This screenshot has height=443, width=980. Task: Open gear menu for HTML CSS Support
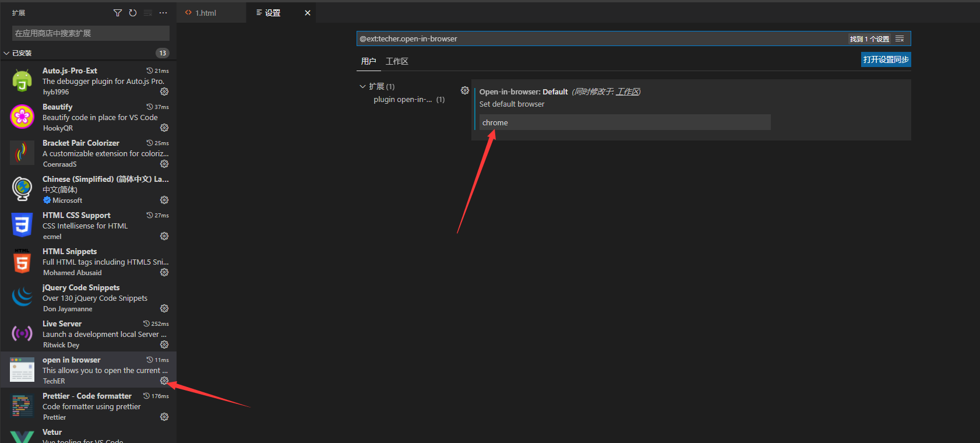164,236
